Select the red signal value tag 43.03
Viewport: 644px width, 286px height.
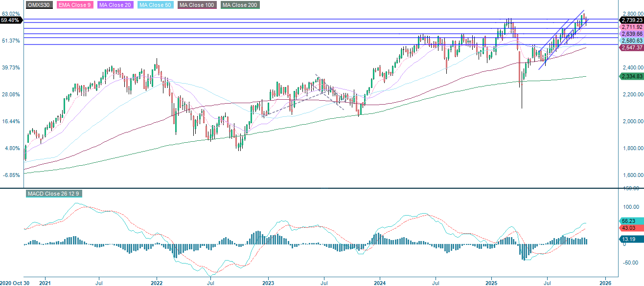pos(631,228)
